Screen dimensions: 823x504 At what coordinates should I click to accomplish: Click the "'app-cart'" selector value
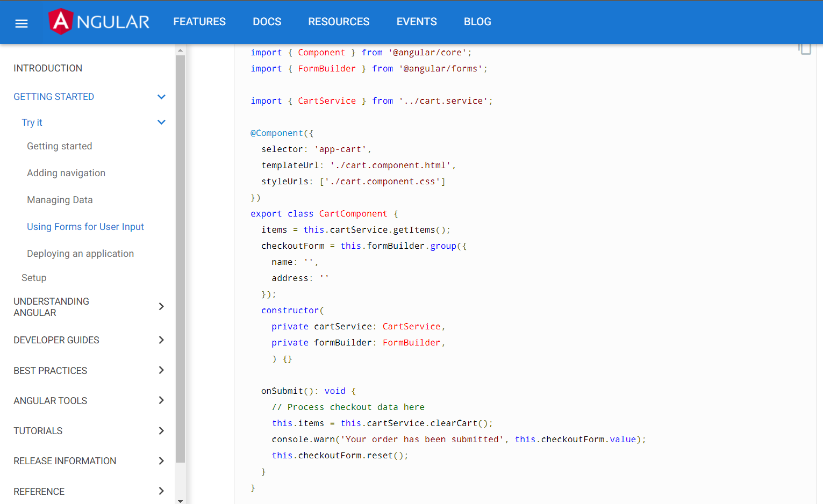[340, 149]
